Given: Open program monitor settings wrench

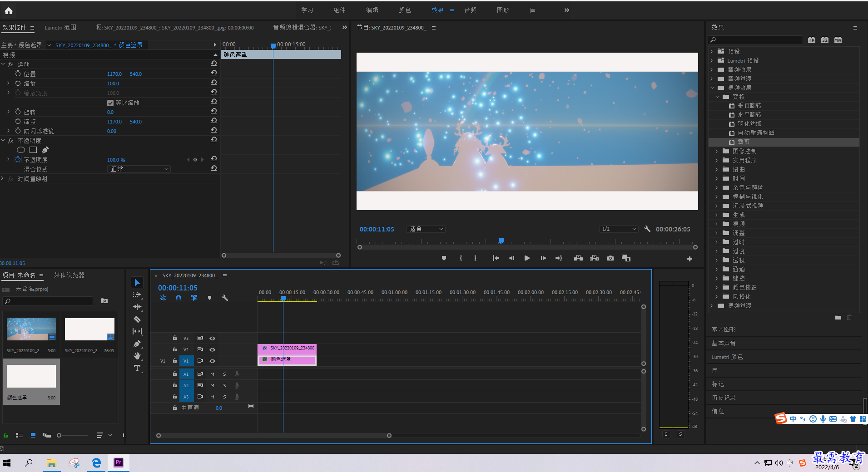Looking at the screenshot, I should tap(647, 229).
